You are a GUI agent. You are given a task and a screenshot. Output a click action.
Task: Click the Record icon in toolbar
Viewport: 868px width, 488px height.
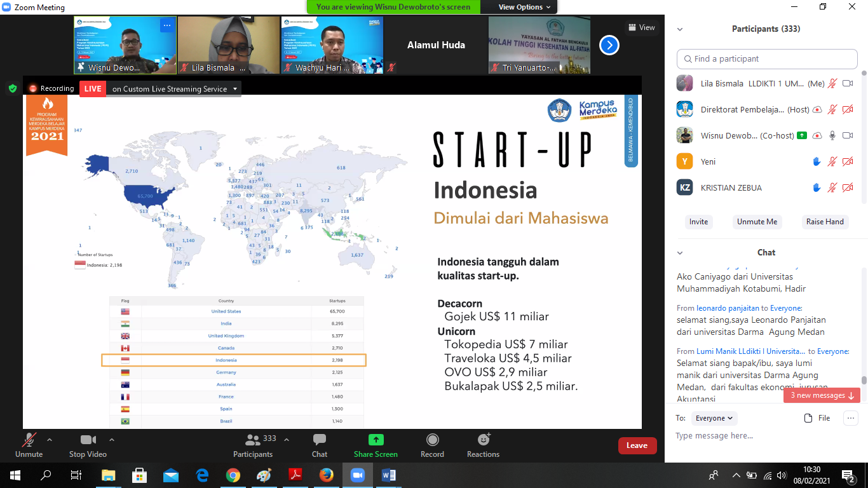[x=432, y=440]
